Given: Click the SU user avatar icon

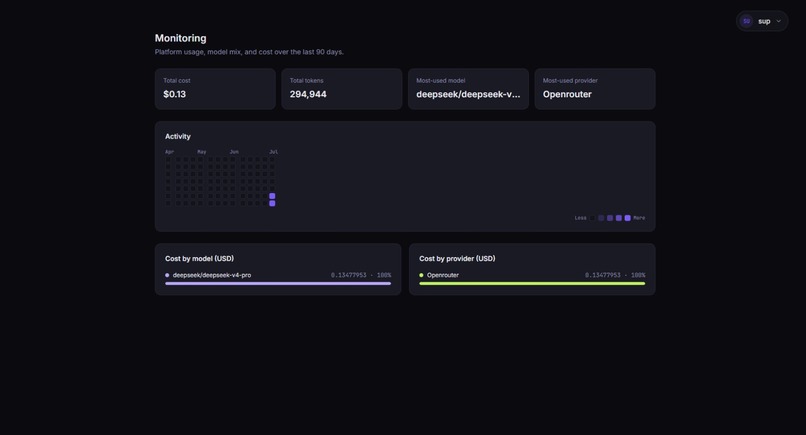Looking at the screenshot, I should click(746, 21).
